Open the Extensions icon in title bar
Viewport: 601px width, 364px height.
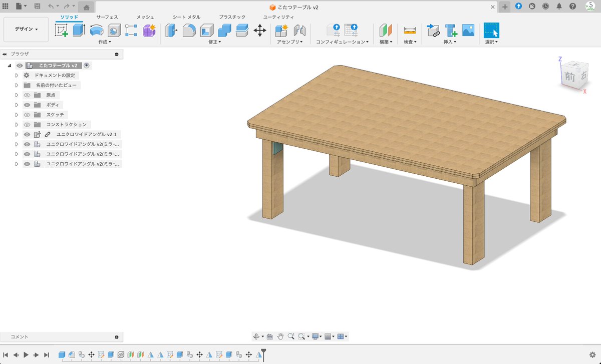518,7
